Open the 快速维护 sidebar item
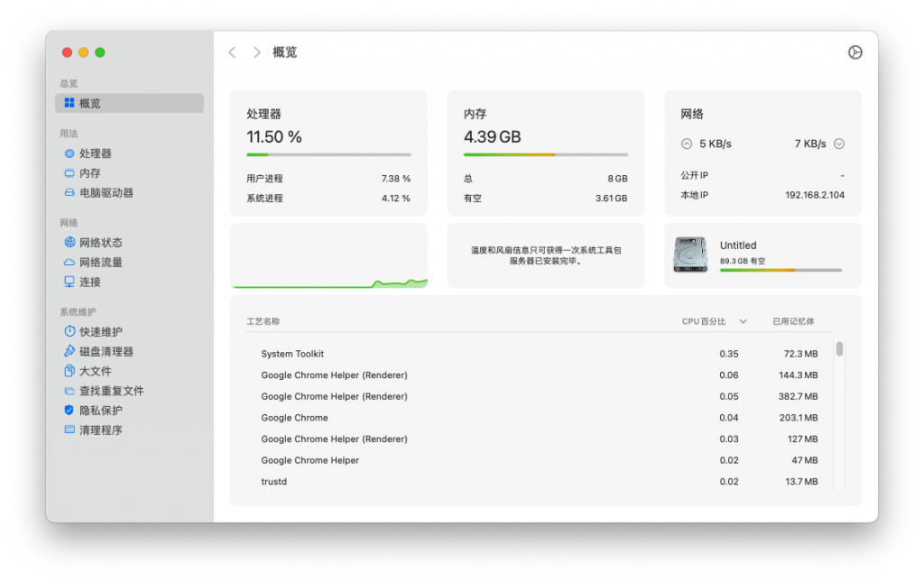Screen dimensions: 924x583 129,331
